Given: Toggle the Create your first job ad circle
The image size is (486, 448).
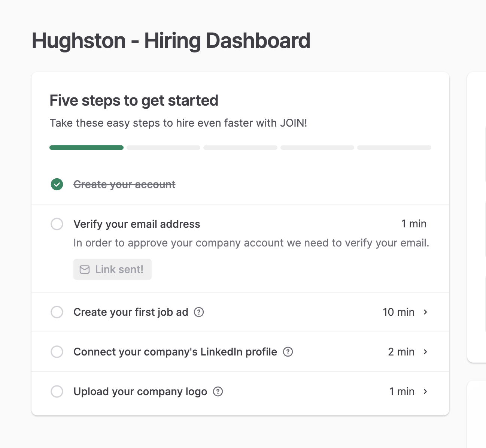Looking at the screenshot, I should (57, 312).
